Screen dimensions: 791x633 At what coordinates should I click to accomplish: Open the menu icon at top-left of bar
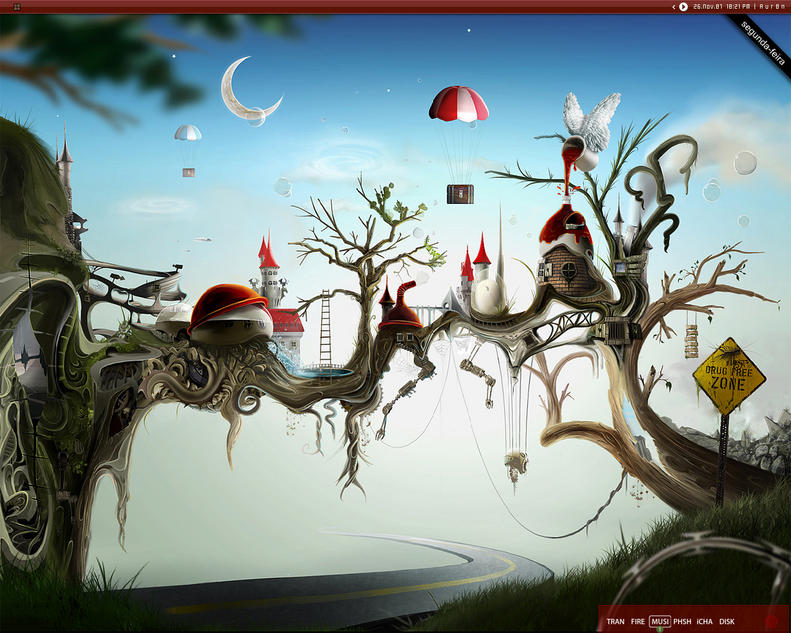(x=17, y=7)
